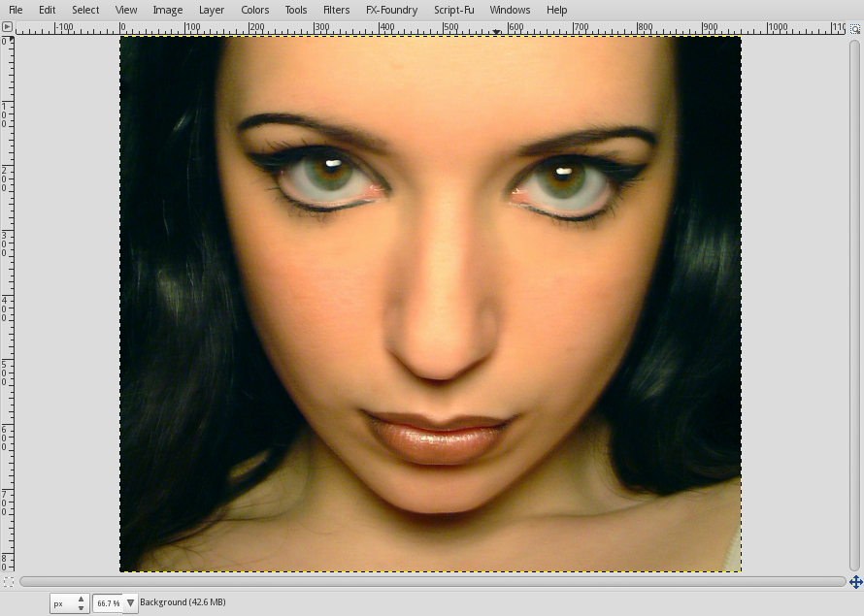This screenshot has width=864, height=616.
Task: Click the down arrow of the unit stepper
Action: 81,606
